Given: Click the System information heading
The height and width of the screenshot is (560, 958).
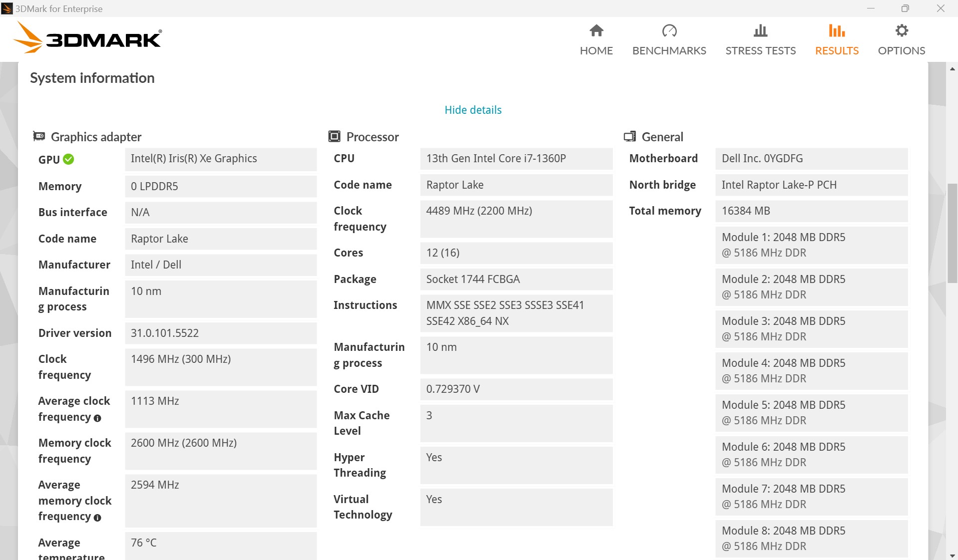Looking at the screenshot, I should click(92, 78).
